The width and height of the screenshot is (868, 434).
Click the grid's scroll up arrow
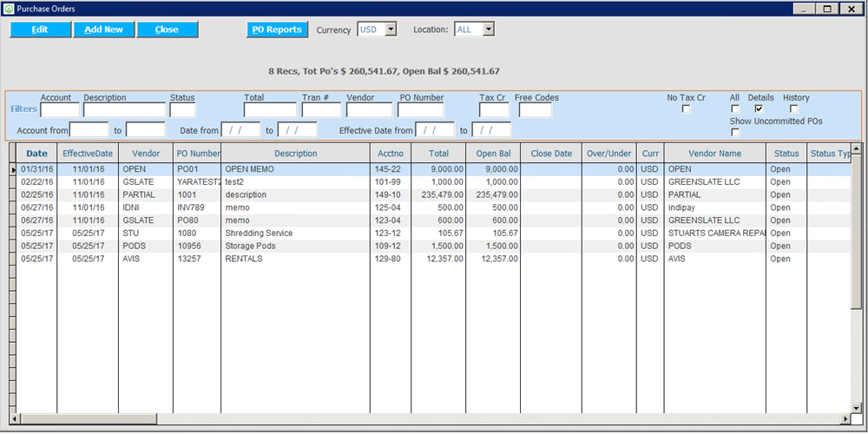(856, 149)
